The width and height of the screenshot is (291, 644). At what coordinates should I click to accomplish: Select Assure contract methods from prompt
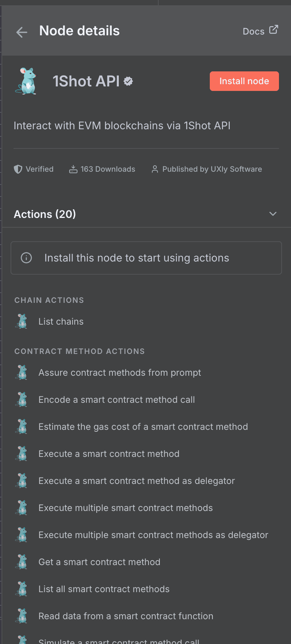click(120, 372)
